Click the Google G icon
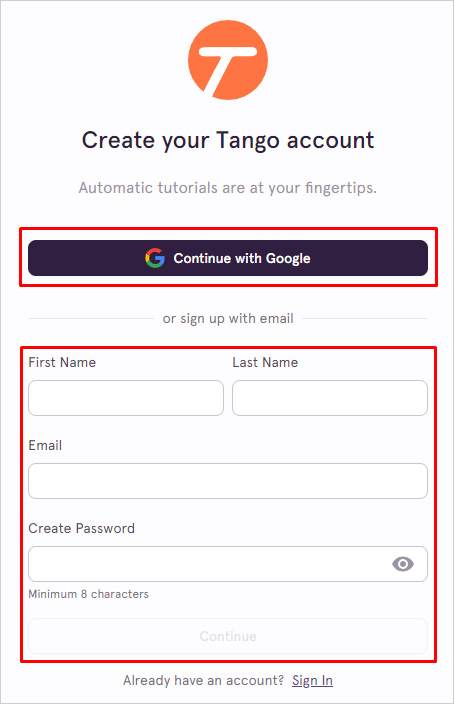 [155, 258]
